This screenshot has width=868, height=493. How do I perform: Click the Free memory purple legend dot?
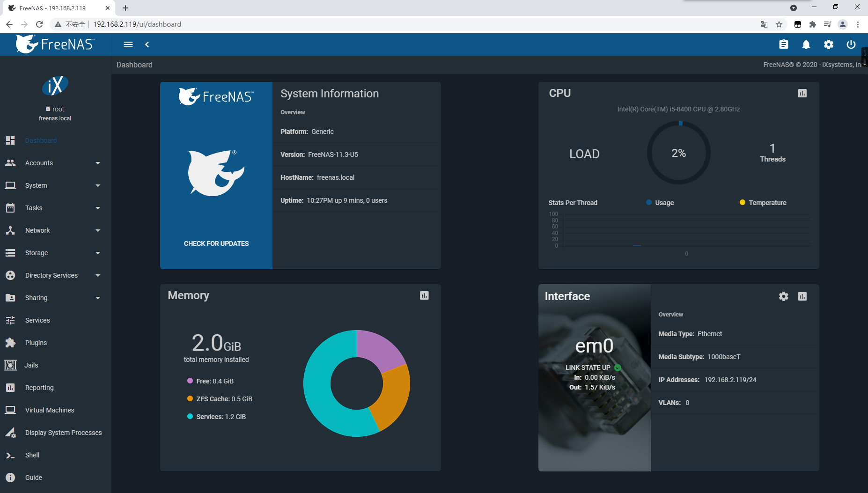(190, 381)
